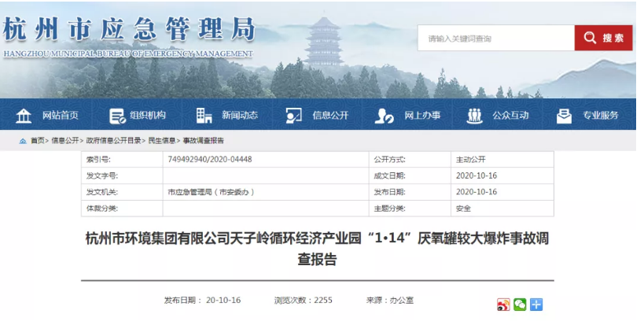Expand more share options plus icon

pos(536,305)
